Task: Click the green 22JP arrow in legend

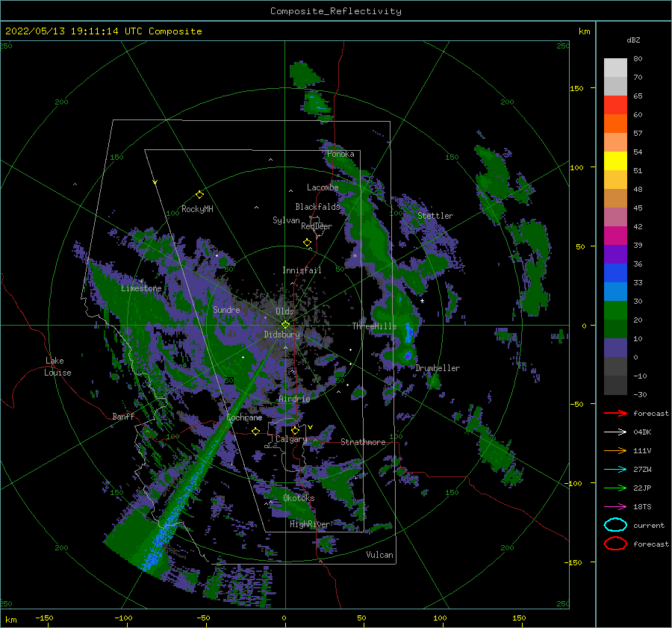Action: [x=615, y=488]
